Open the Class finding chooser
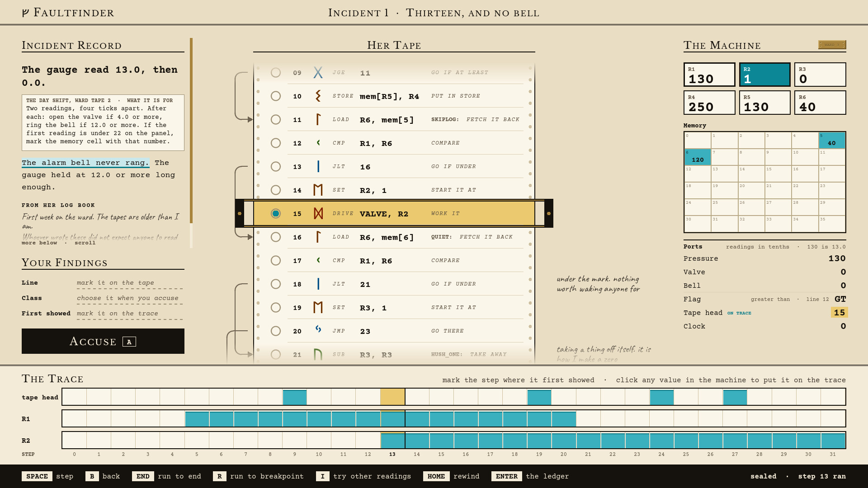Viewport: 868px width, 488px height. 130,298
